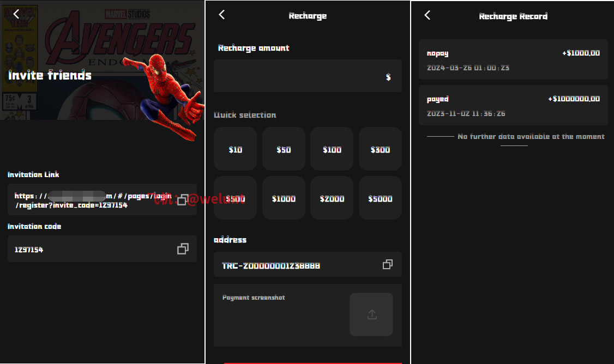The height and width of the screenshot is (364, 614).
Task: Go back from Recharge Record screen
Action: tap(427, 15)
